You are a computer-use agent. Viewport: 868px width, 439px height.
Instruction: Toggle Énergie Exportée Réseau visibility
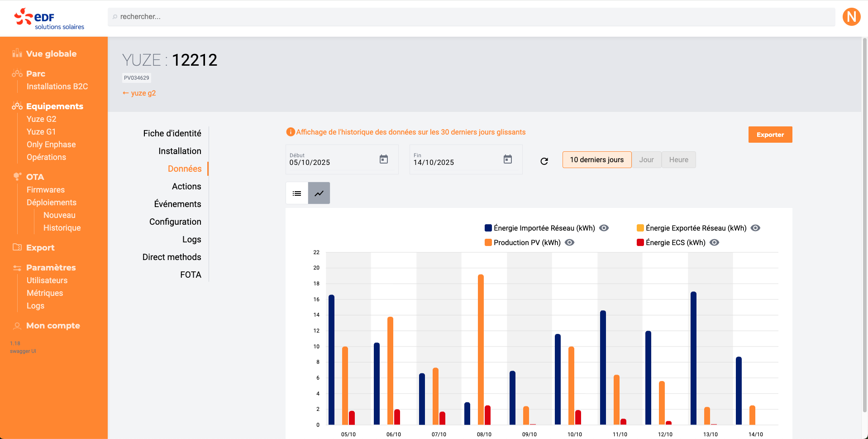coord(755,228)
